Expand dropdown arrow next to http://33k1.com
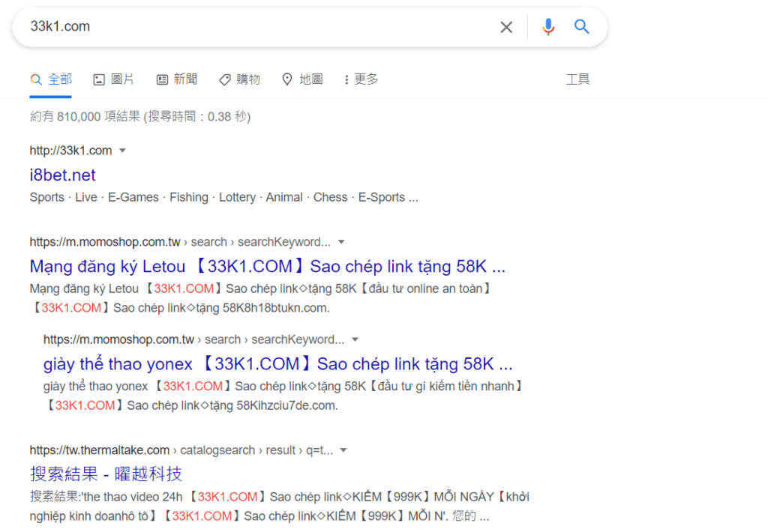The height and width of the screenshot is (532, 768). click(x=122, y=151)
